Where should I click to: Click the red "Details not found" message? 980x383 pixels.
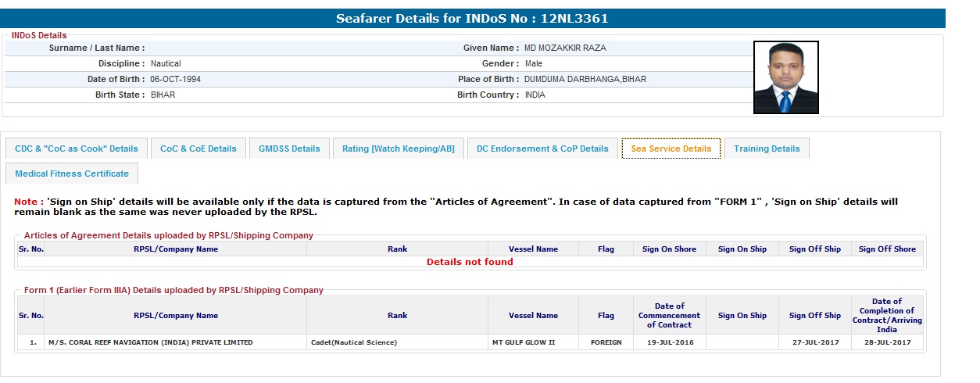point(470,262)
